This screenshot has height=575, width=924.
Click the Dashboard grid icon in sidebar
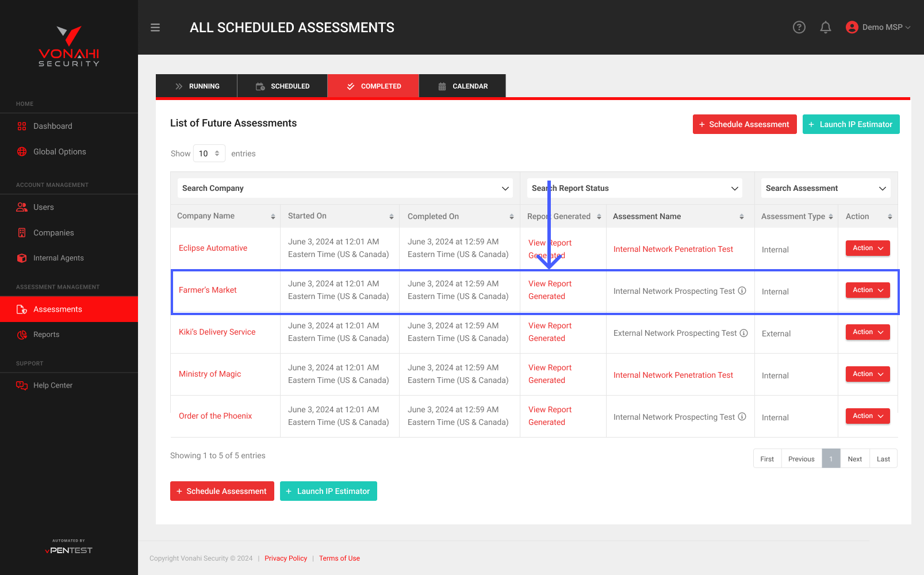pyautogui.click(x=22, y=126)
